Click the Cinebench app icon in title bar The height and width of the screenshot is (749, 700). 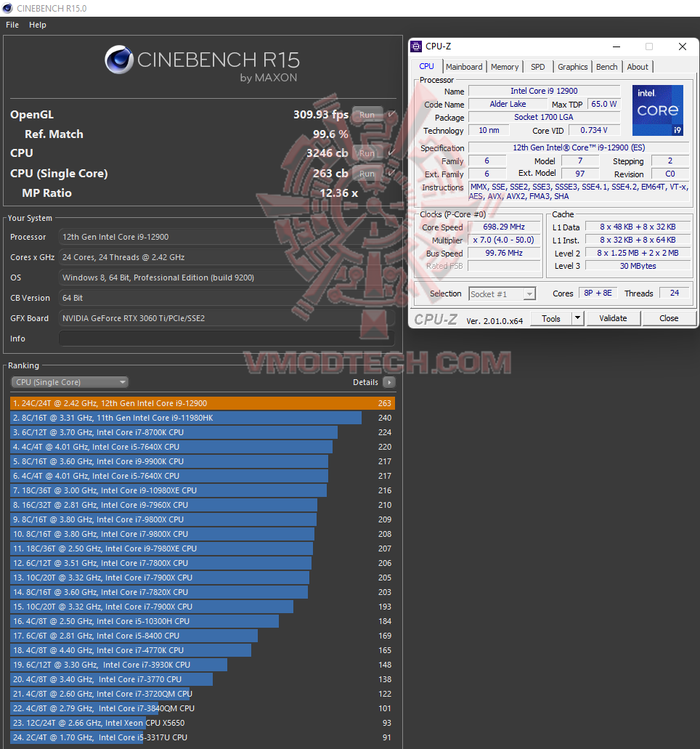click(x=7, y=8)
